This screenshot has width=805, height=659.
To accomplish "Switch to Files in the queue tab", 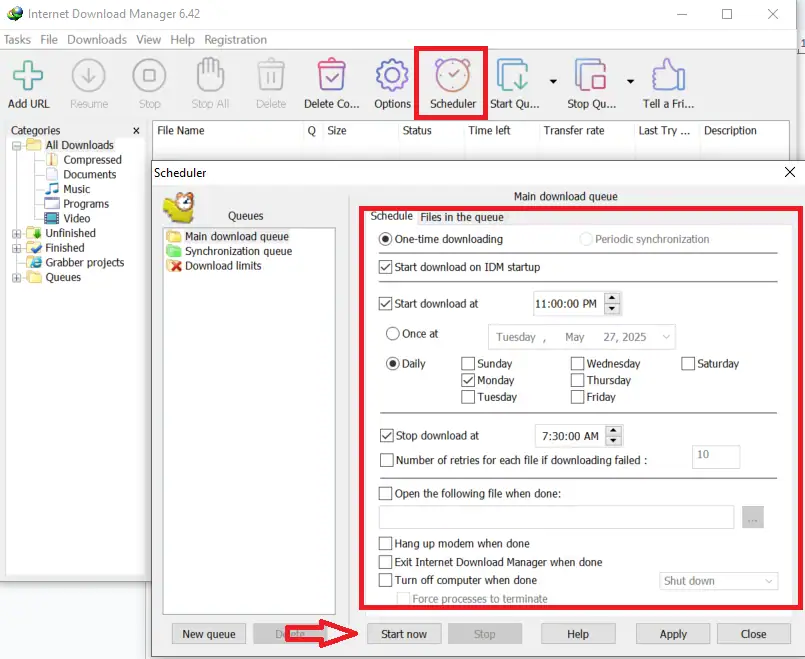I will click(x=461, y=217).
